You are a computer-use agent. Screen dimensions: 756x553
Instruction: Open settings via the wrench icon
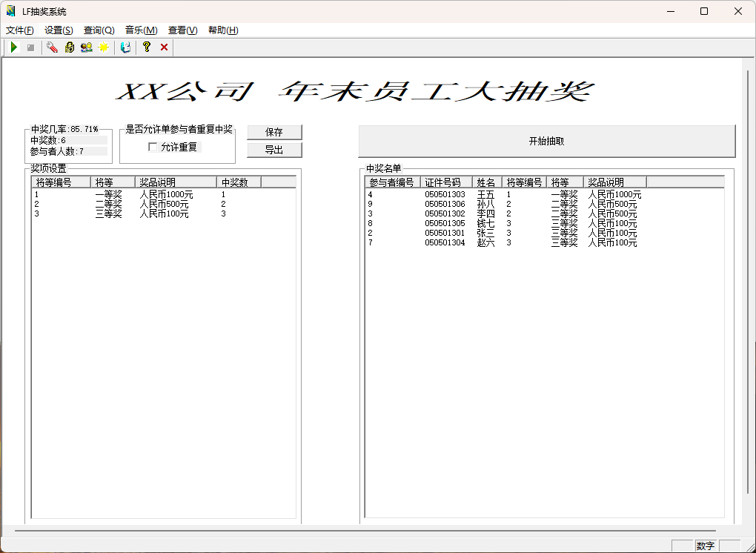pyautogui.click(x=52, y=47)
